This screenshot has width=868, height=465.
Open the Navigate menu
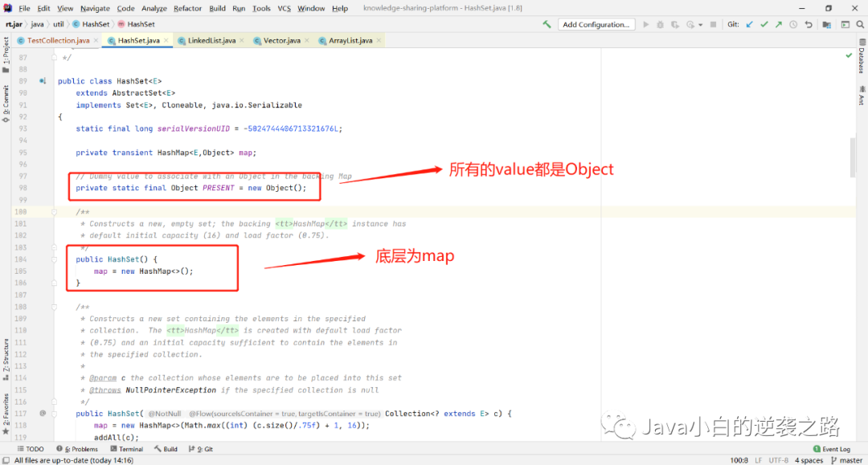[95, 8]
